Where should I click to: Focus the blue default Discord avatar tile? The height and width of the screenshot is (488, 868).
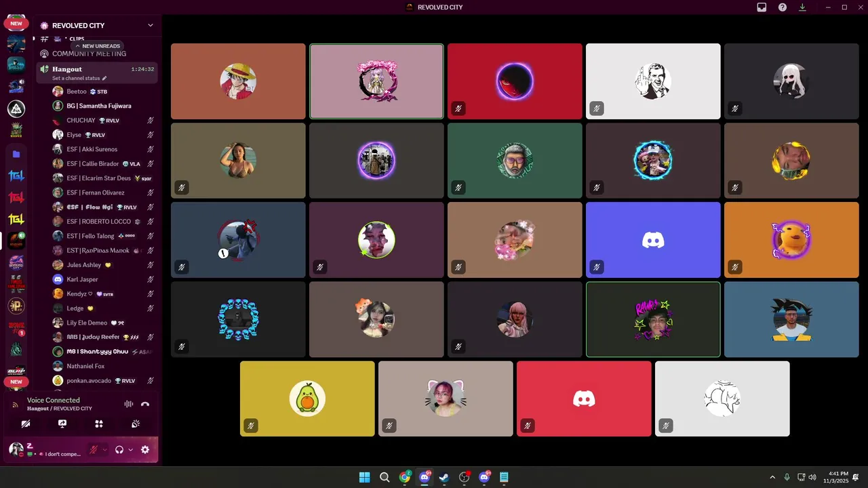click(x=653, y=240)
